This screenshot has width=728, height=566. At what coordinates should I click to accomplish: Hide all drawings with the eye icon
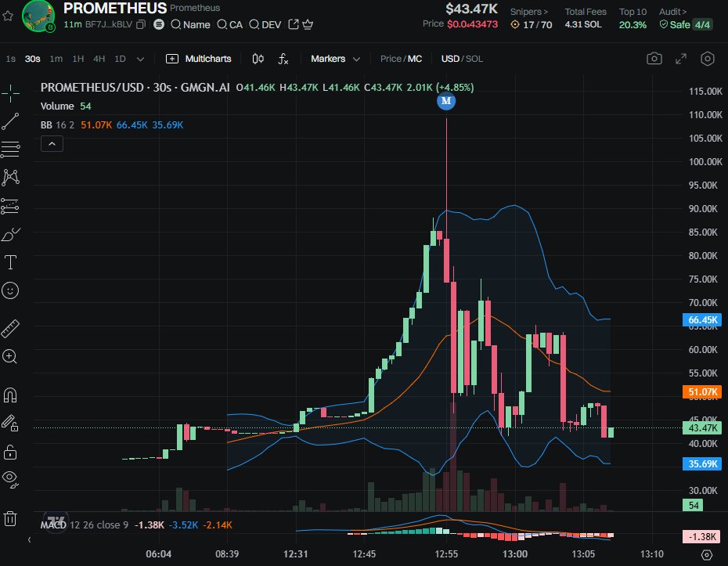(10, 478)
